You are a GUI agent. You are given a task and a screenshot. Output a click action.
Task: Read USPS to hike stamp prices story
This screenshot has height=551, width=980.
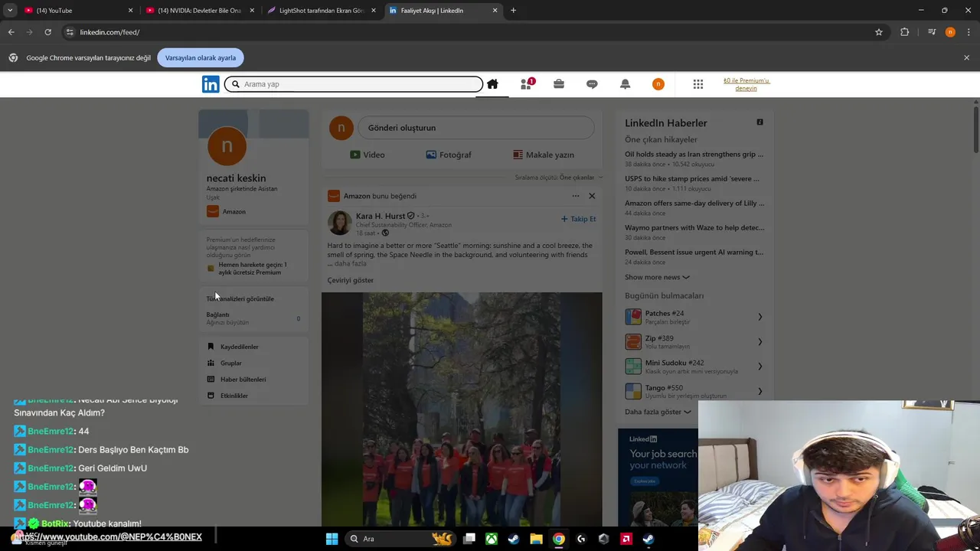point(692,179)
